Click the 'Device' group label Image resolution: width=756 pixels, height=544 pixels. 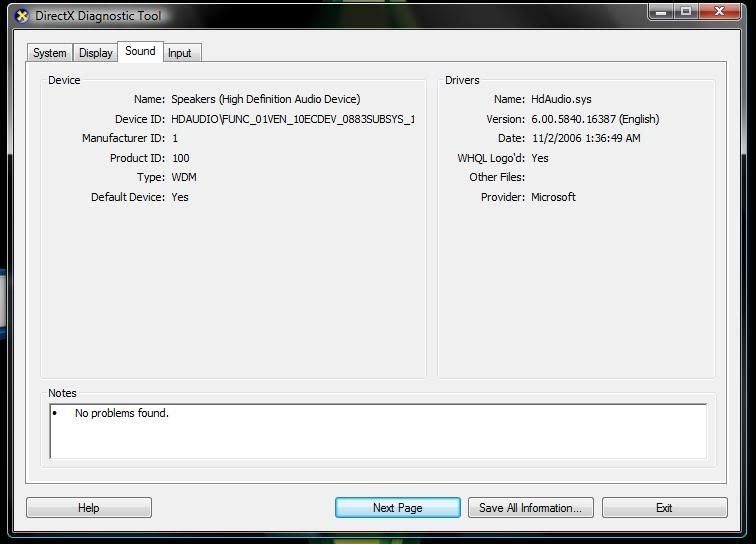click(x=64, y=80)
